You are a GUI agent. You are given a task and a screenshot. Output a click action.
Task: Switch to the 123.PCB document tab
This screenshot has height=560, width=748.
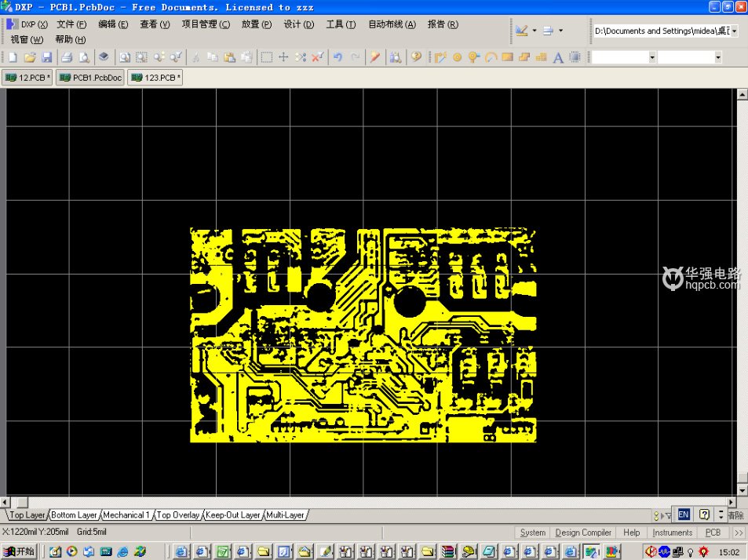155,77
